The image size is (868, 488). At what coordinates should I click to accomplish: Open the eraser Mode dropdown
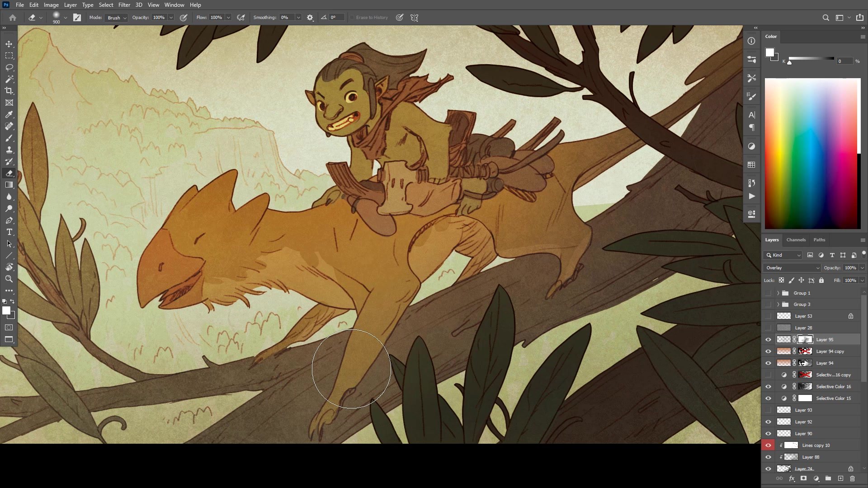[x=117, y=18]
